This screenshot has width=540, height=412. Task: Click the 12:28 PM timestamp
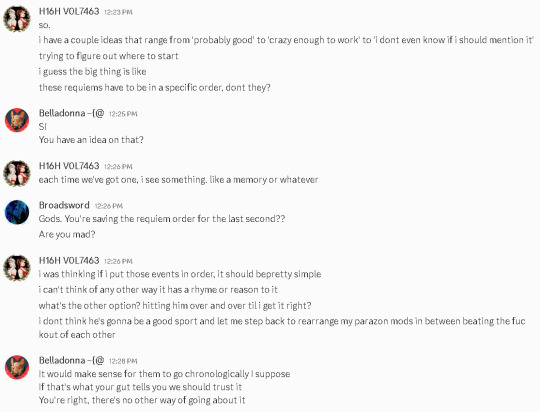click(123, 361)
